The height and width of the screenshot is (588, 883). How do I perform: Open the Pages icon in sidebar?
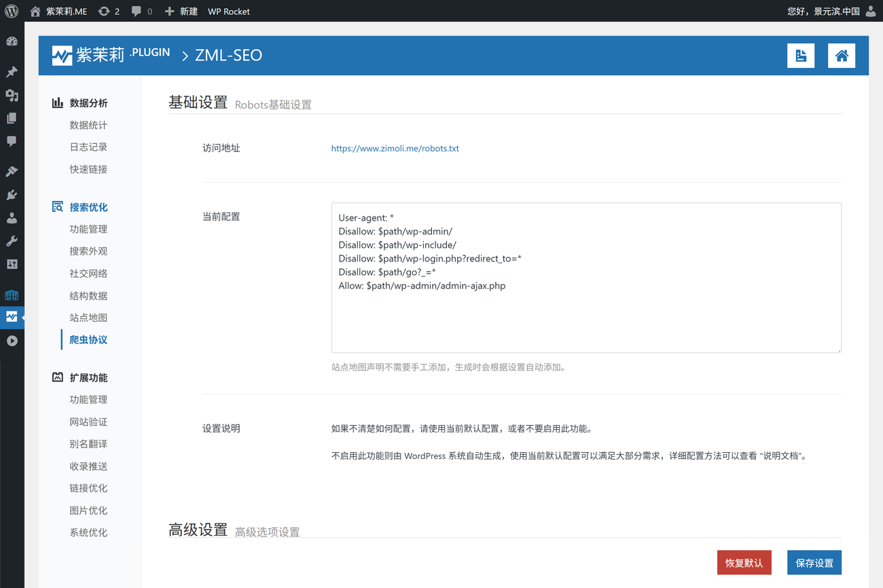[12, 118]
